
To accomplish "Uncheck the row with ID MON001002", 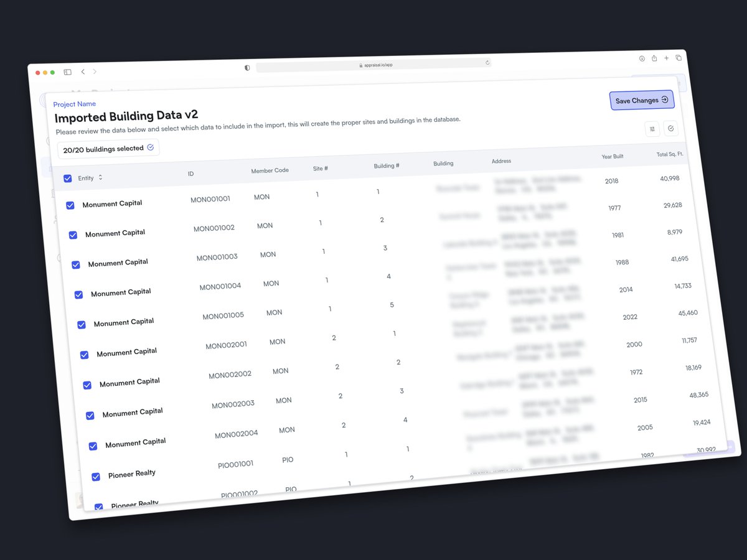I will pos(73,235).
